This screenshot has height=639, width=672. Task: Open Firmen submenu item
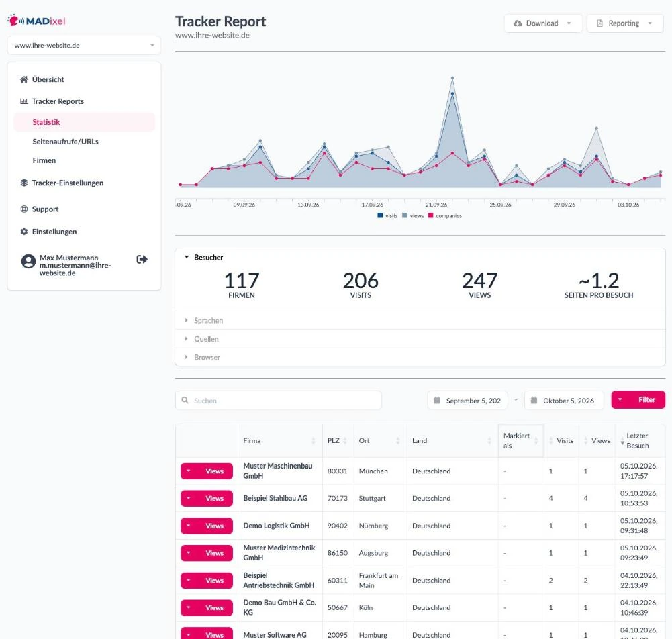click(44, 160)
